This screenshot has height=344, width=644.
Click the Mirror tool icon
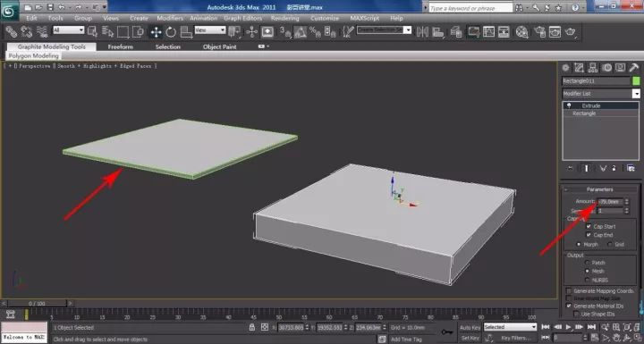(x=422, y=32)
